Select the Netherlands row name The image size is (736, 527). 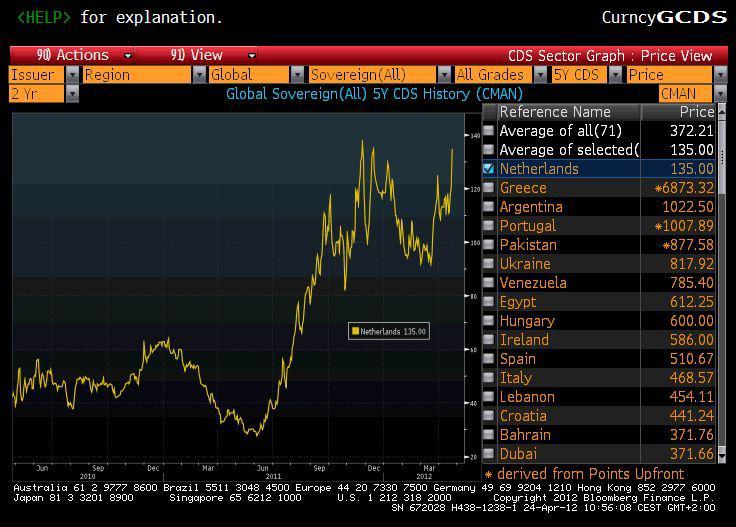click(x=539, y=168)
